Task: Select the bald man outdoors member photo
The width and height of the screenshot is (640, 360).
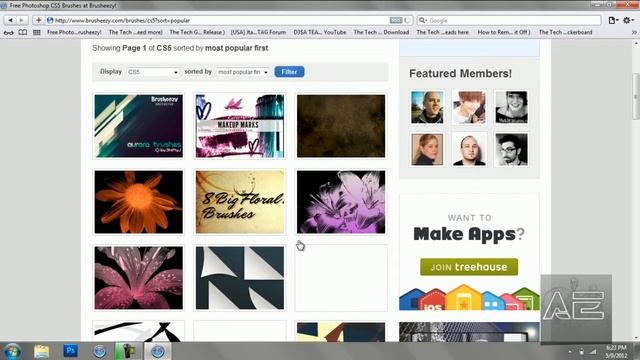Action: click(427, 107)
